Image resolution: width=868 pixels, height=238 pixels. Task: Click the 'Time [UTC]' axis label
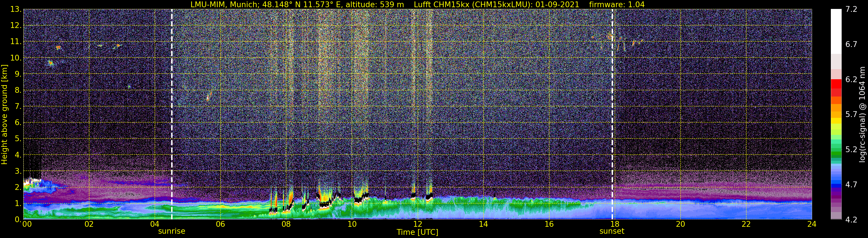[417, 232]
